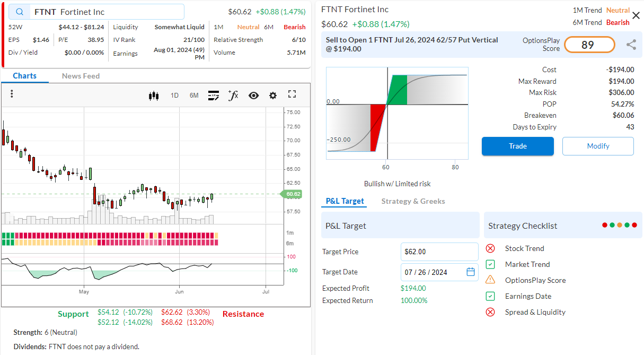Select the 6M range dropdown
This screenshot has height=355, width=644.
pos(194,96)
